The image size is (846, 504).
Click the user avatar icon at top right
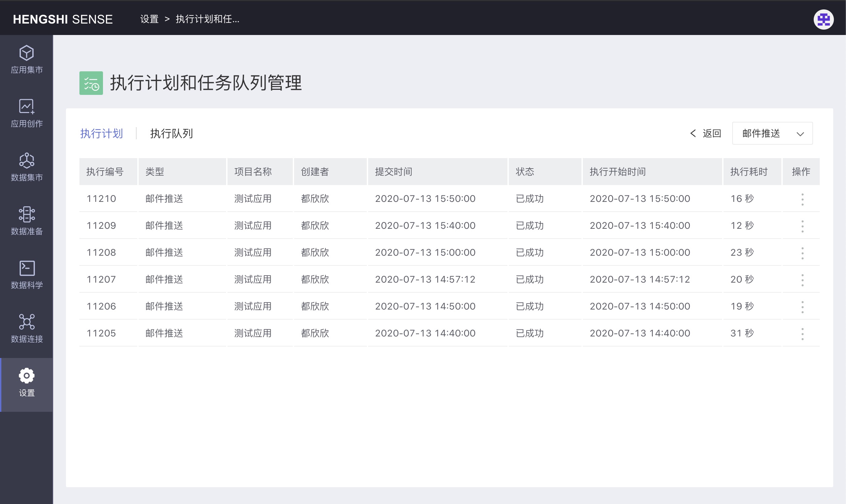[x=823, y=20]
